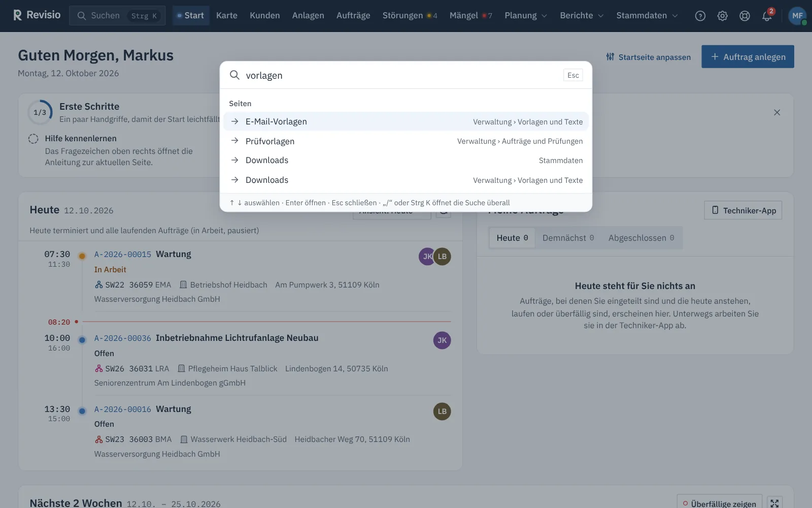Select E-Mail-Vorlagen search result
812x508 pixels.
click(x=406, y=121)
